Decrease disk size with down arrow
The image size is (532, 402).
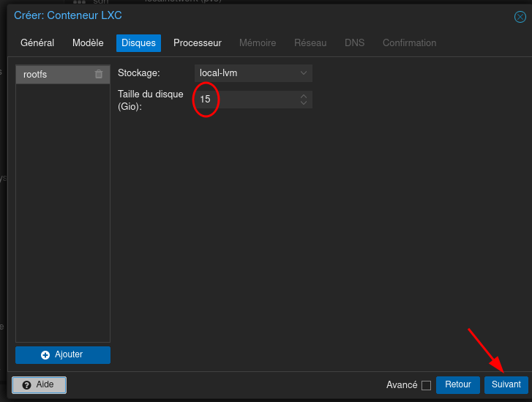click(x=304, y=103)
